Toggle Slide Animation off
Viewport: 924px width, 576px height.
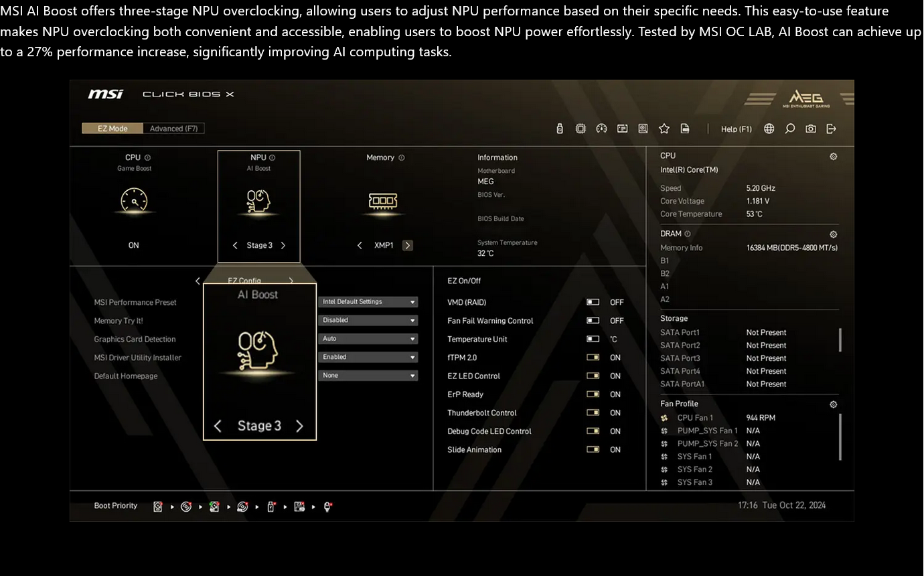[593, 449]
